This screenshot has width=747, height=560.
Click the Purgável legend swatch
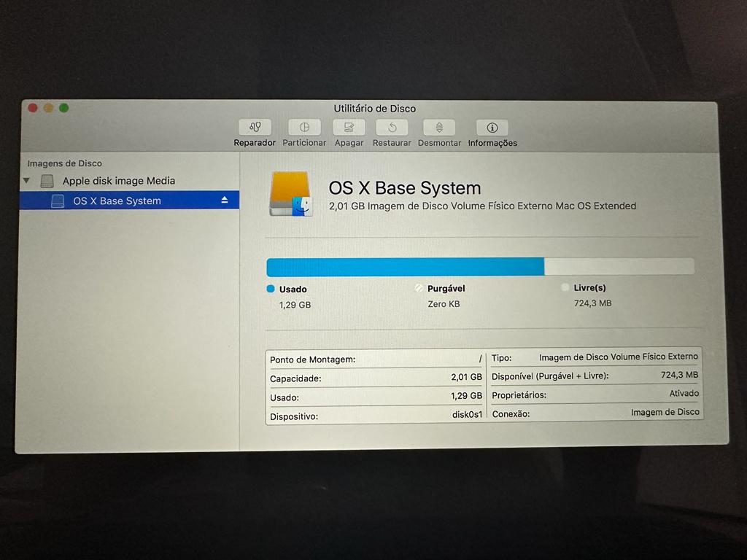419,288
